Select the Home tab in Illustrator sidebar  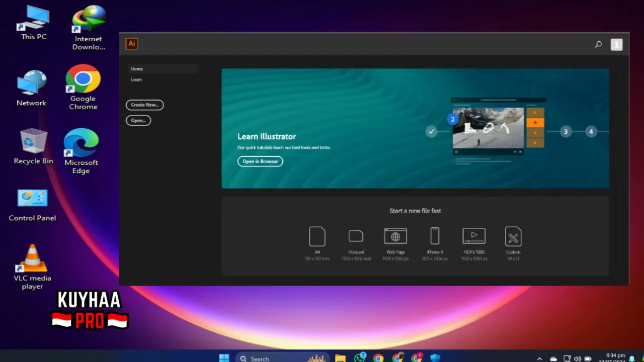[x=162, y=69]
